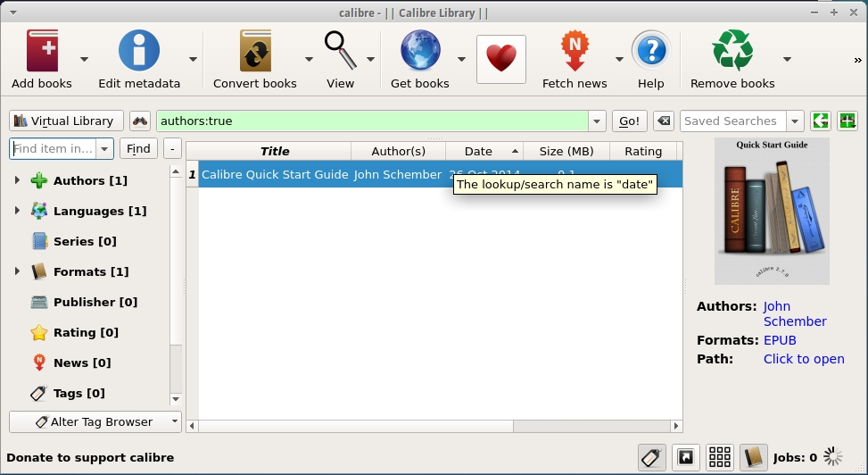Open Convert books dropdown arrow
This screenshot has height=475, width=868.
pyautogui.click(x=309, y=59)
